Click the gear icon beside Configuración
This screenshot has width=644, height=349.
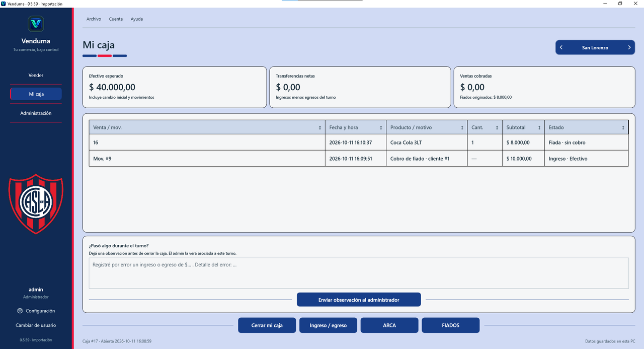20,311
